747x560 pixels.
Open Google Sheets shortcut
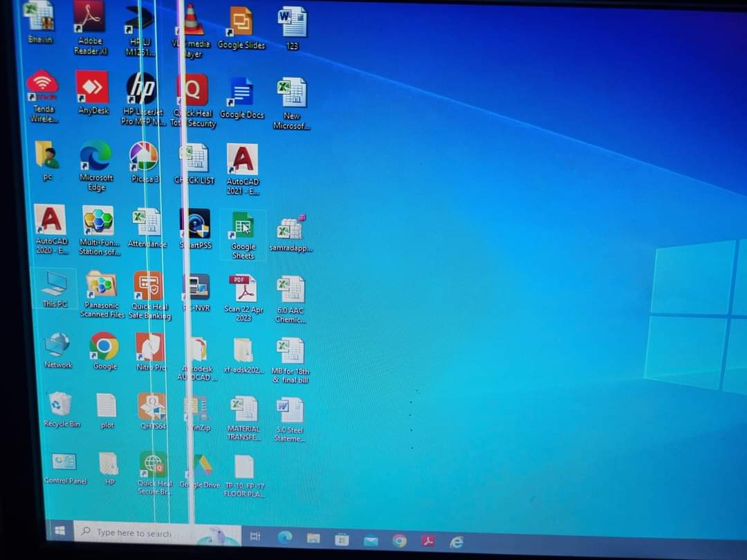click(x=243, y=236)
